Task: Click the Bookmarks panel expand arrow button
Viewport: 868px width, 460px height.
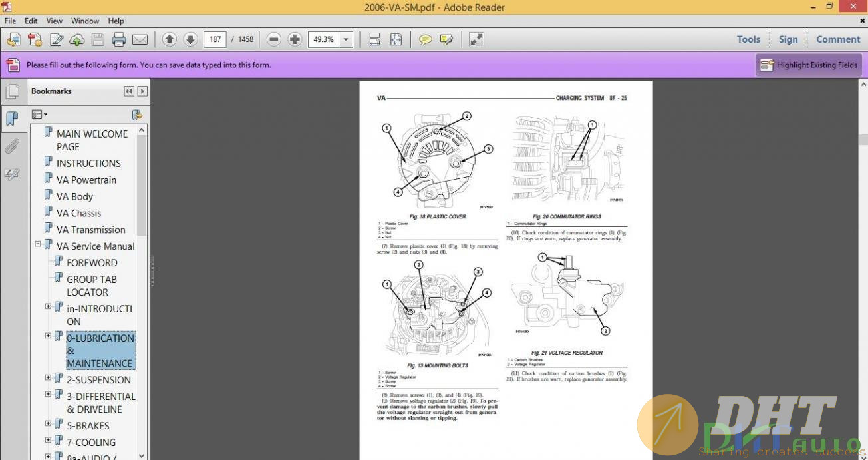Action: pyautogui.click(x=142, y=91)
